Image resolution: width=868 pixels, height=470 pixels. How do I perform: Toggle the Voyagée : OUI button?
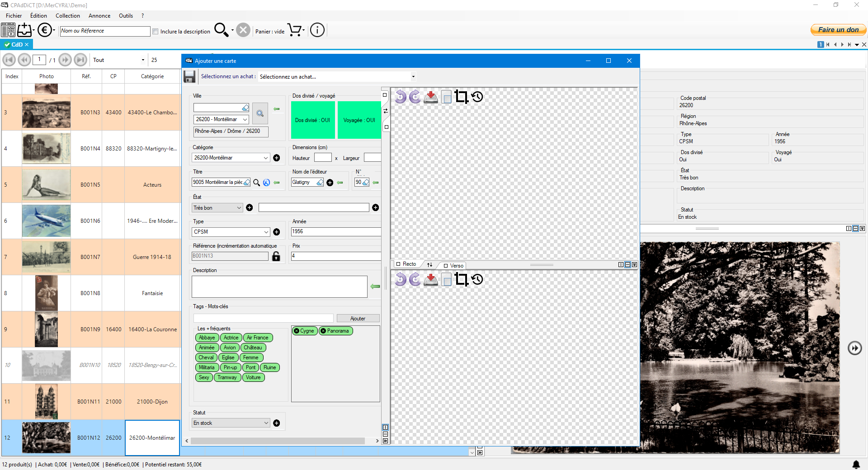359,120
